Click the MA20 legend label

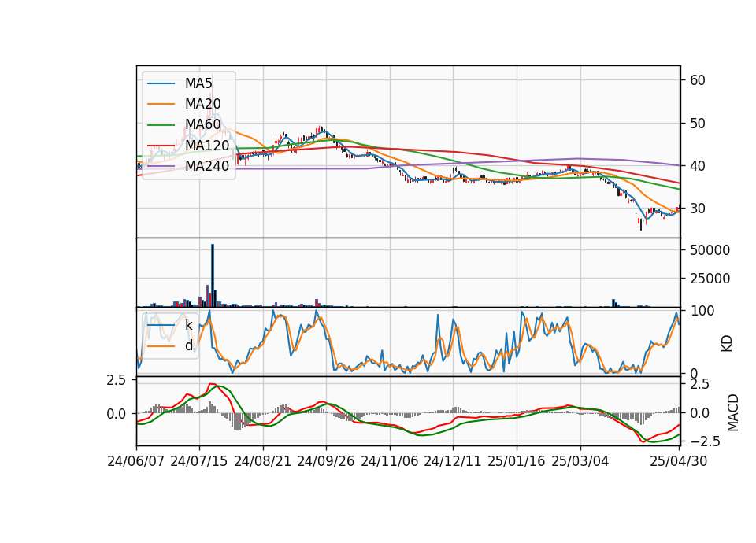click(x=202, y=104)
